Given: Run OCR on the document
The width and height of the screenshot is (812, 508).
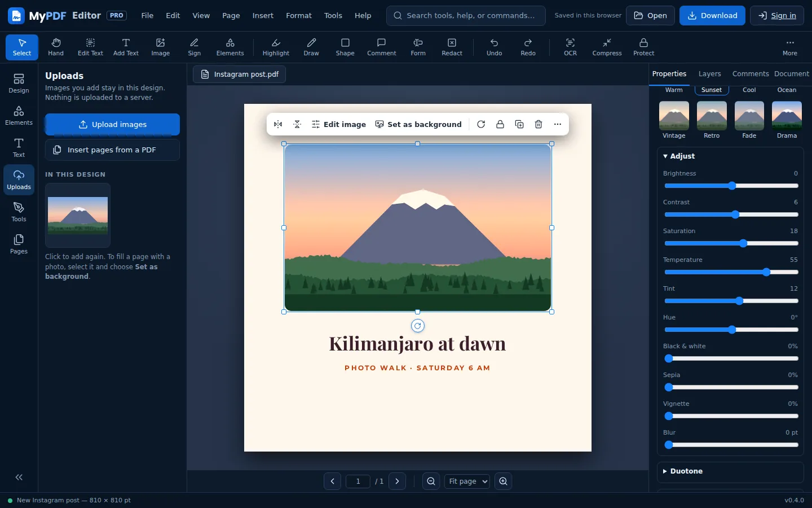Looking at the screenshot, I should [571, 47].
